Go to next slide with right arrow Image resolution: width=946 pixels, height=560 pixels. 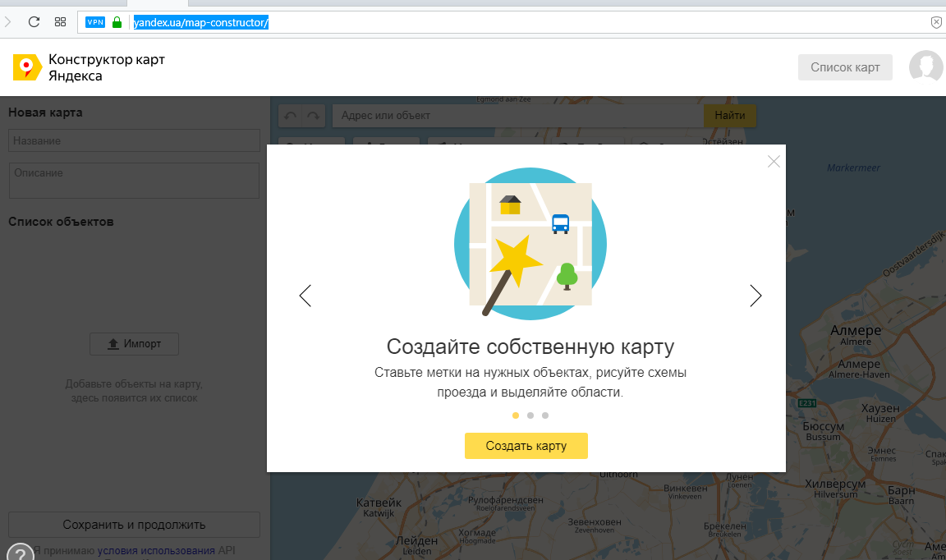pyautogui.click(x=755, y=296)
